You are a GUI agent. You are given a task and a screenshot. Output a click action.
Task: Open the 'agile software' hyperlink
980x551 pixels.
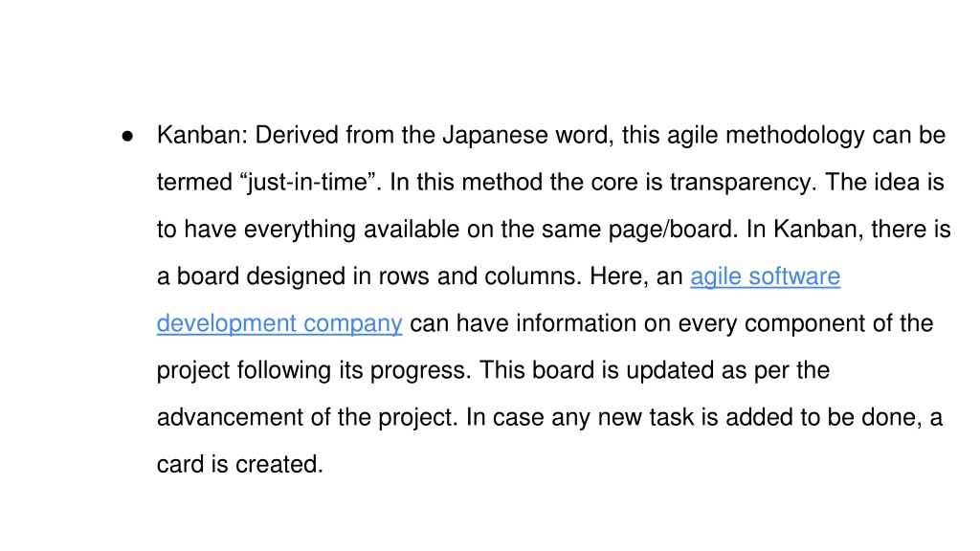coord(765,276)
